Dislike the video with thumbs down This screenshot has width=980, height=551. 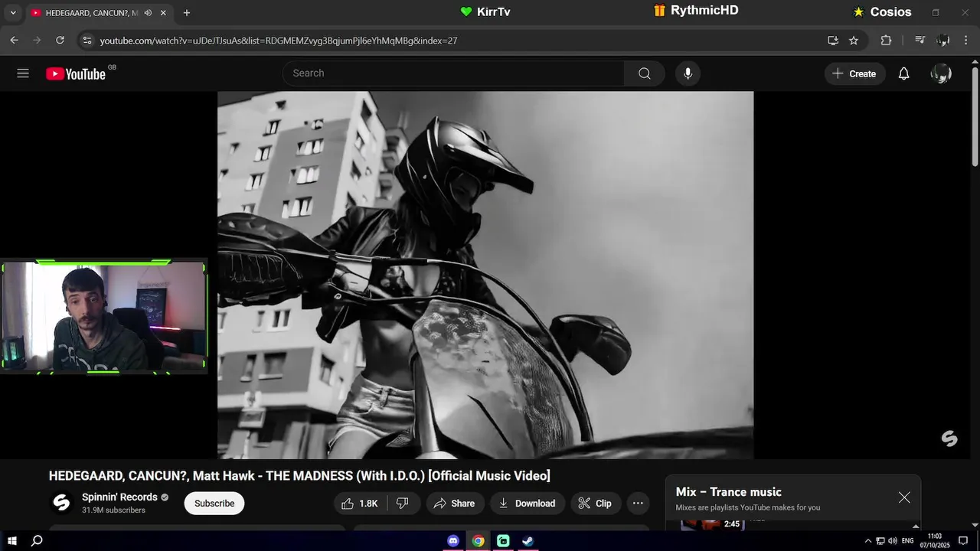coord(402,504)
